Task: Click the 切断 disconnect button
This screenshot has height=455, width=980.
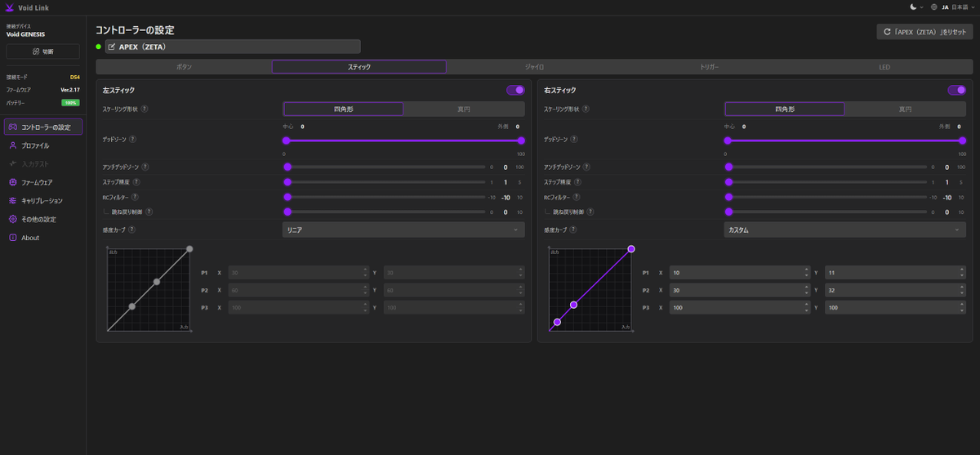Action: (43, 51)
